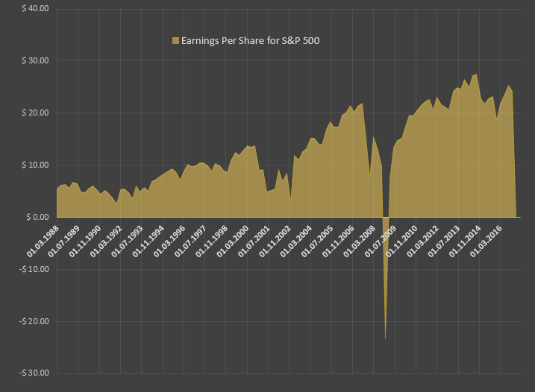Select the $ 20.00 axis label
The image size is (535, 392).
tap(35, 113)
